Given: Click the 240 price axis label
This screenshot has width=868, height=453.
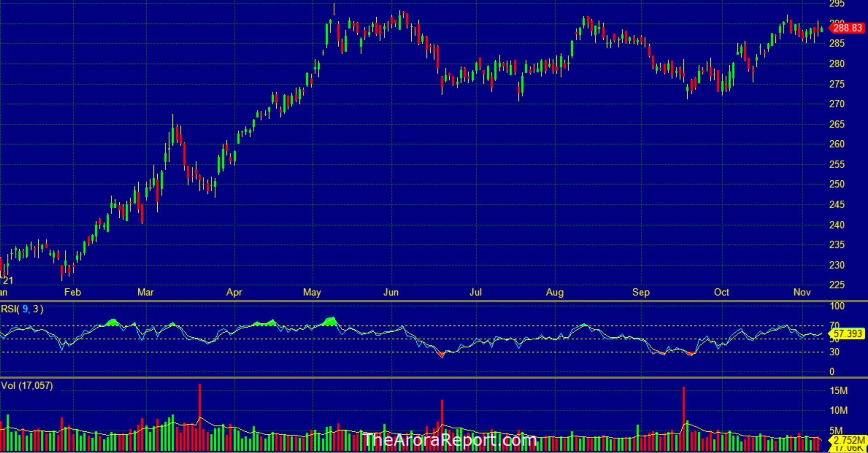Looking at the screenshot, I should coord(837,225).
